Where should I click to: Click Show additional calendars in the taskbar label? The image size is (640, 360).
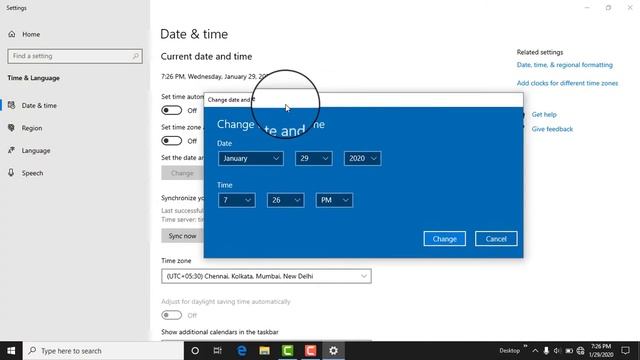click(x=220, y=332)
